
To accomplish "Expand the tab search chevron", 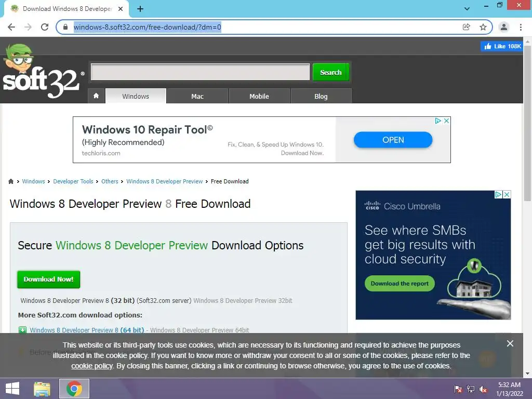I will 467,9.
